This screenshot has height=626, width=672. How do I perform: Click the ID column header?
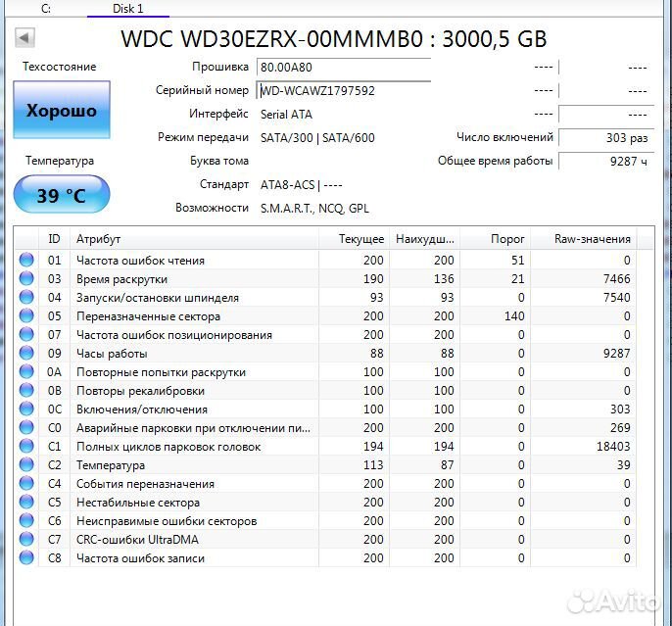54,239
